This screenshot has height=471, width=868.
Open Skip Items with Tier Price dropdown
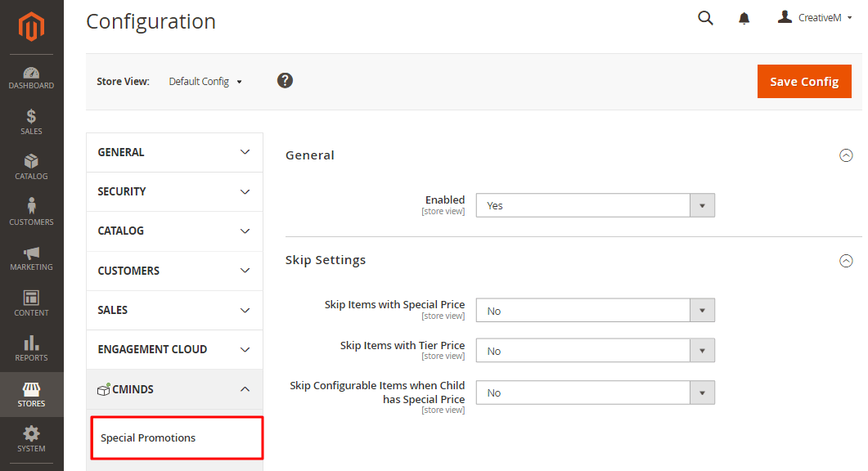point(595,351)
